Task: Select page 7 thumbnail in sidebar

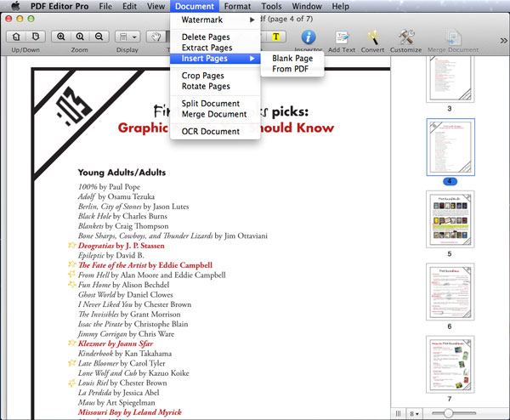Action: [x=450, y=365]
